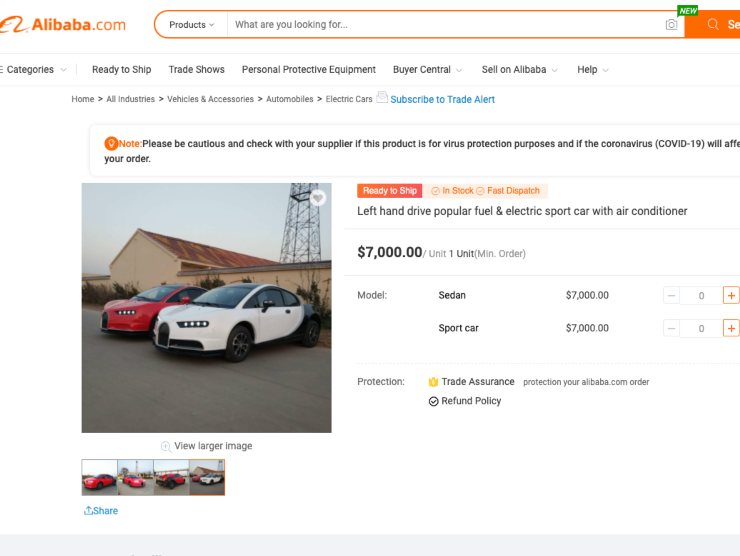Increase Sedan quantity with plus button
740x556 pixels.
click(x=731, y=295)
